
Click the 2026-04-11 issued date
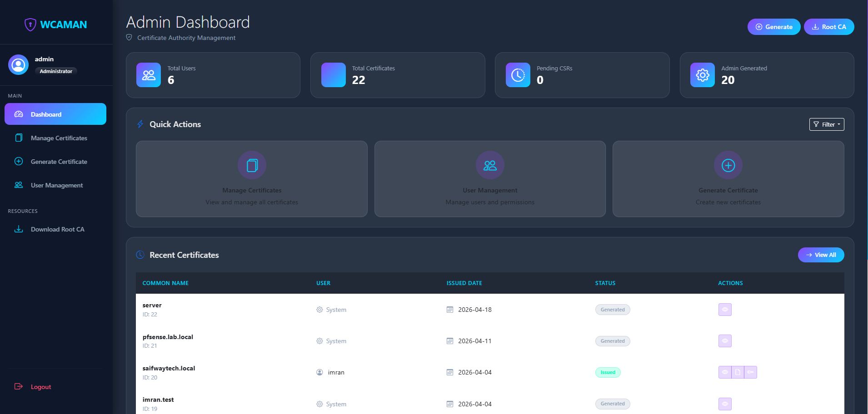tap(475, 341)
